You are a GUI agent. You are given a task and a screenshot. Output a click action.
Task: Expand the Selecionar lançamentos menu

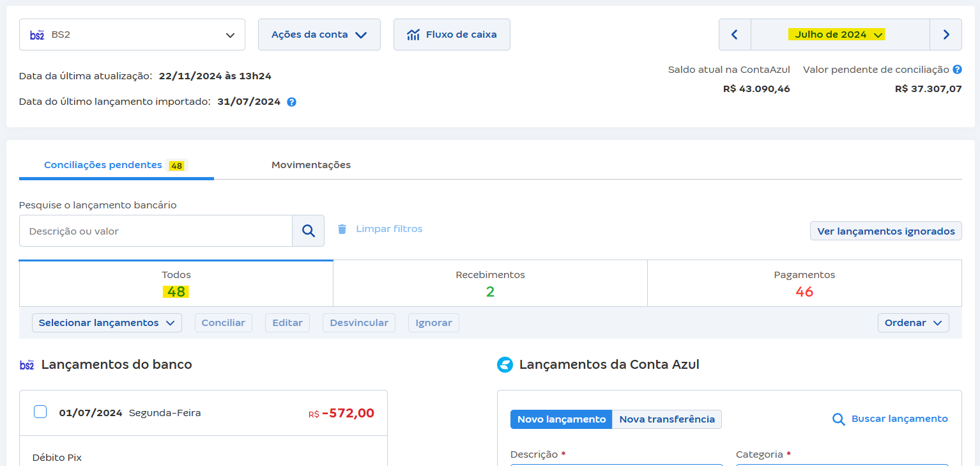tap(106, 322)
